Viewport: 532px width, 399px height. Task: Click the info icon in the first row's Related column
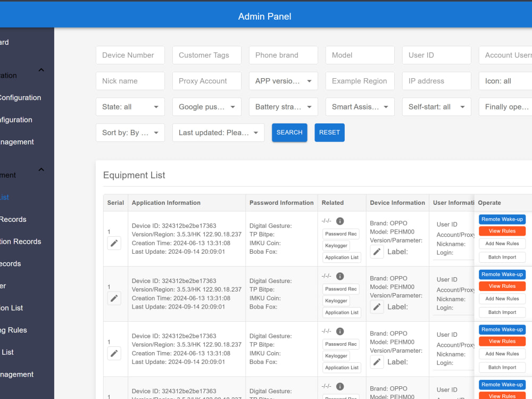(340, 221)
